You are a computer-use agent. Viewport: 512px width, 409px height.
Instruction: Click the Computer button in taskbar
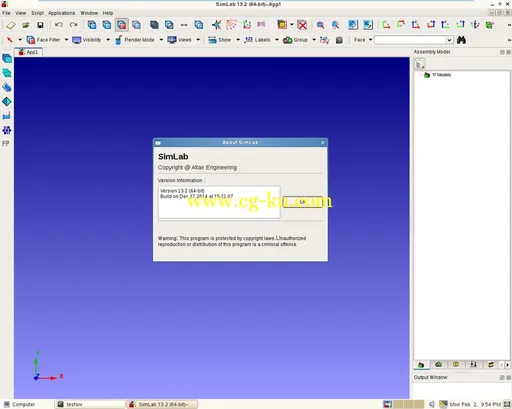[20, 404]
